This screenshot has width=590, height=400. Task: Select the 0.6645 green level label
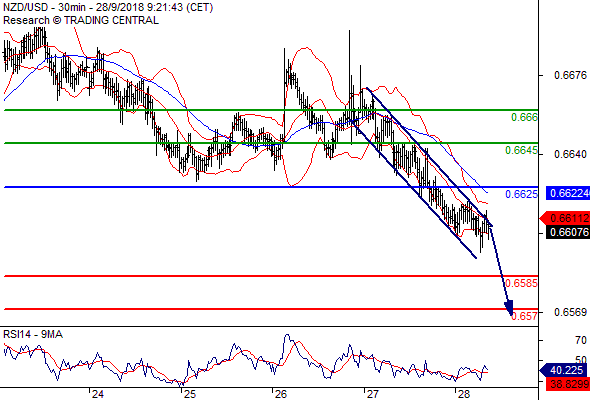521,151
